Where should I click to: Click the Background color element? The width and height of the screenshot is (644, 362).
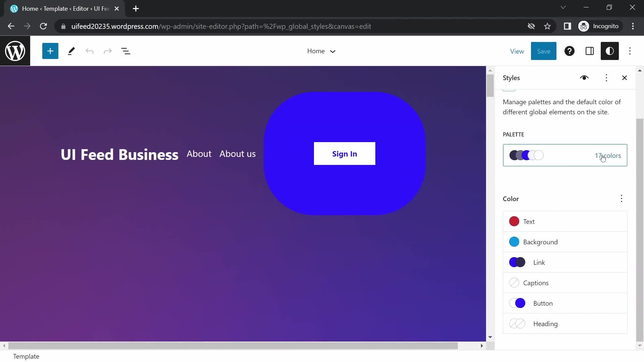tap(565, 242)
